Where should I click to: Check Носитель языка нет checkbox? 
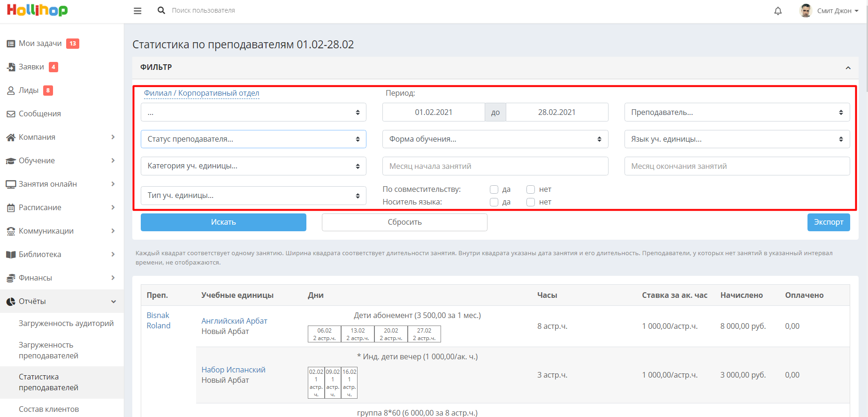click(531, 202)
